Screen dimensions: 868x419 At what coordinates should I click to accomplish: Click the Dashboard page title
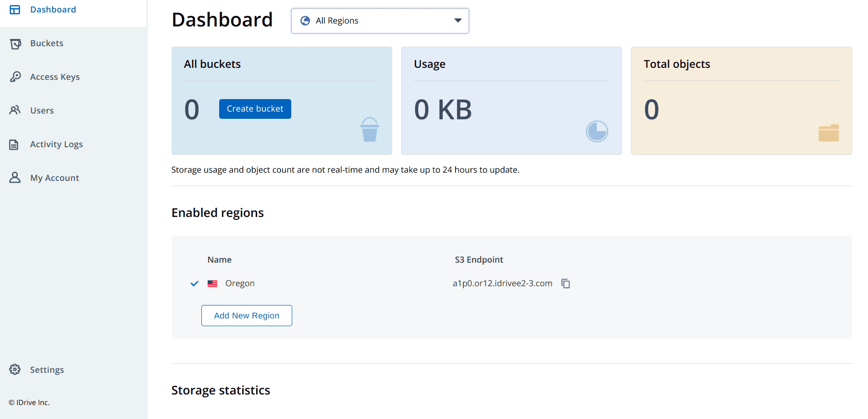point(222,20)
